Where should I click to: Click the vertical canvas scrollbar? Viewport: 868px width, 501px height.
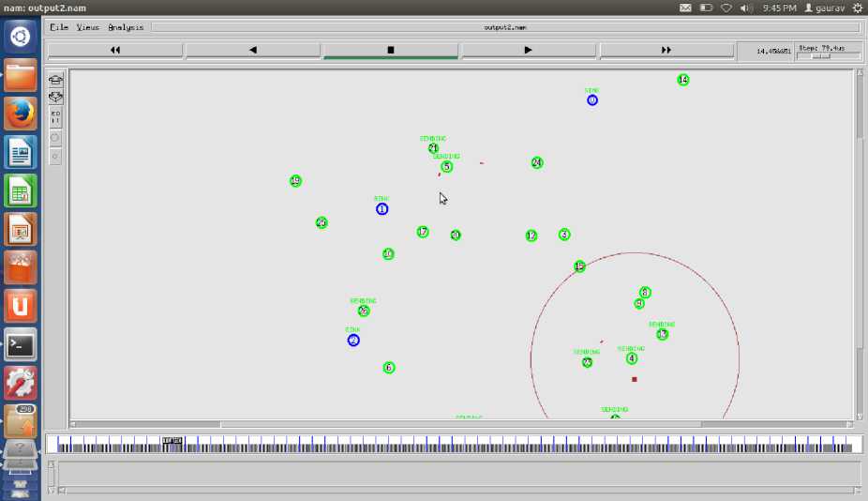click(x=860, y=244)
